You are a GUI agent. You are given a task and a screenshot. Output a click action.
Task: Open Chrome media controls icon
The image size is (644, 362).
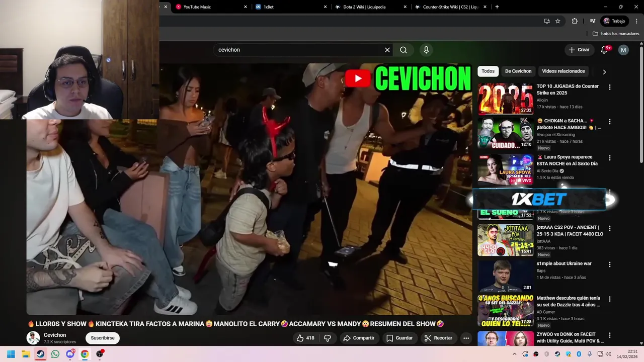tap(593, 21)
